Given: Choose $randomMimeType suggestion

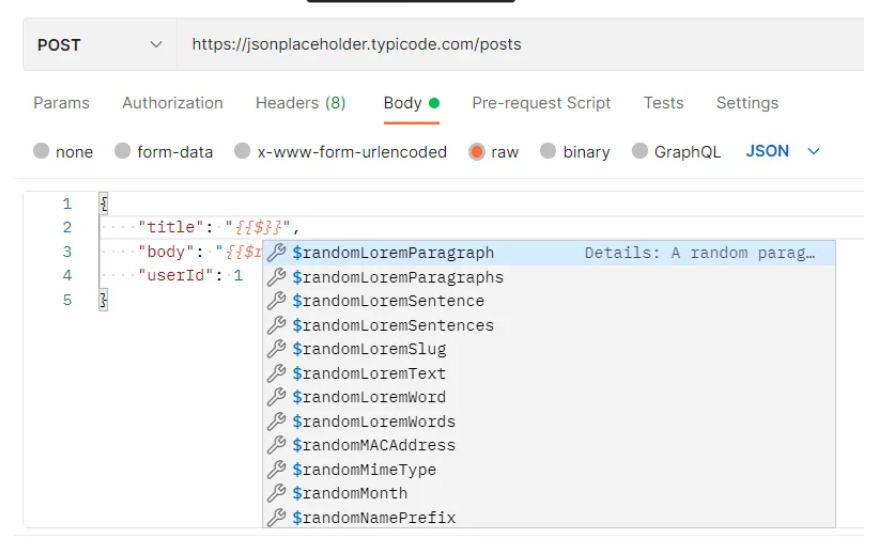Looking at the screenshot, I should click(549, 470).
